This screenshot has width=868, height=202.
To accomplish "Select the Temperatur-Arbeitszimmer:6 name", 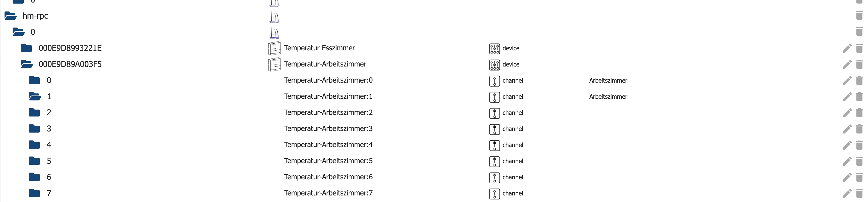I will tap(328, 177).
